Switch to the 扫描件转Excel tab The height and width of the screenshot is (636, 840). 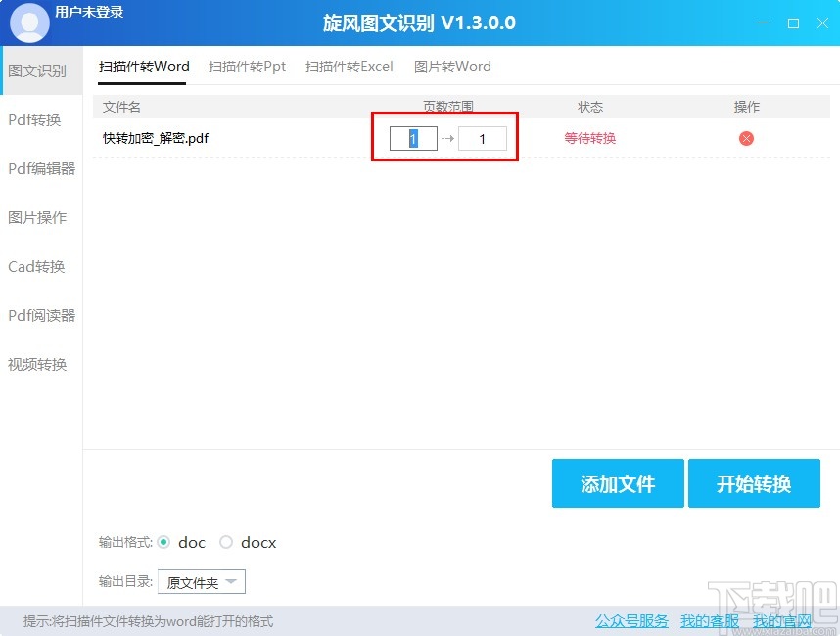[349, 66]
